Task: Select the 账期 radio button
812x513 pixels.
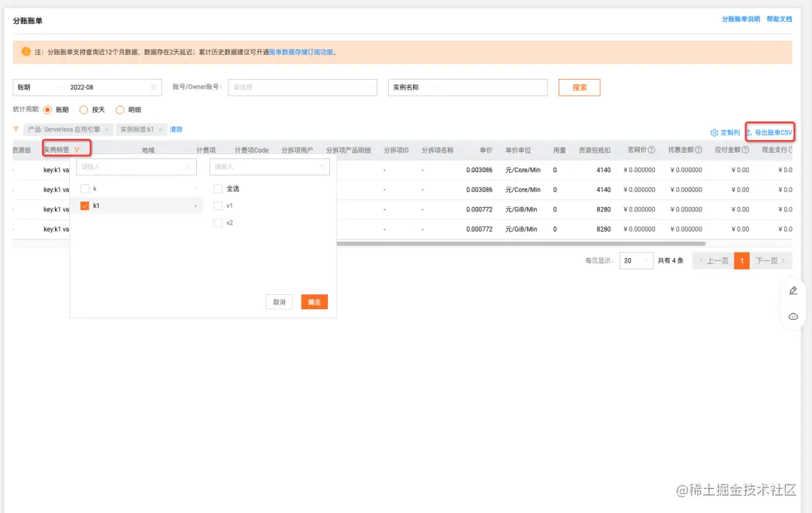Action: [x=47, y=110]
